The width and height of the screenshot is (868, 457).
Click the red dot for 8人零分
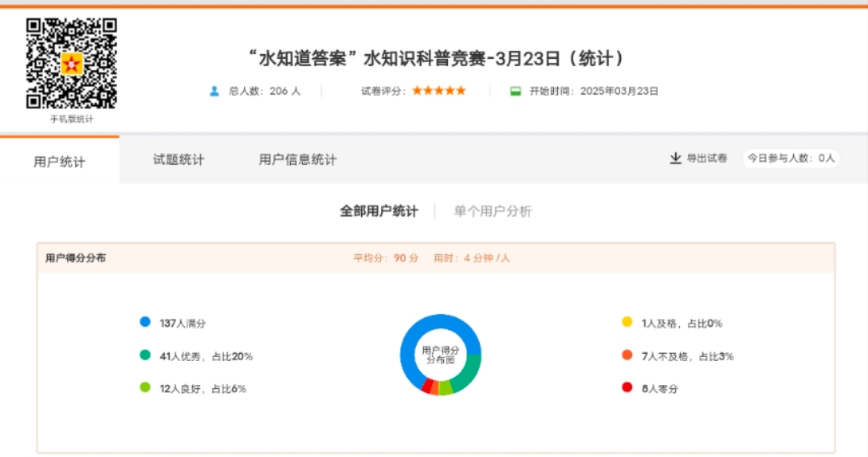tap(627, 388)
